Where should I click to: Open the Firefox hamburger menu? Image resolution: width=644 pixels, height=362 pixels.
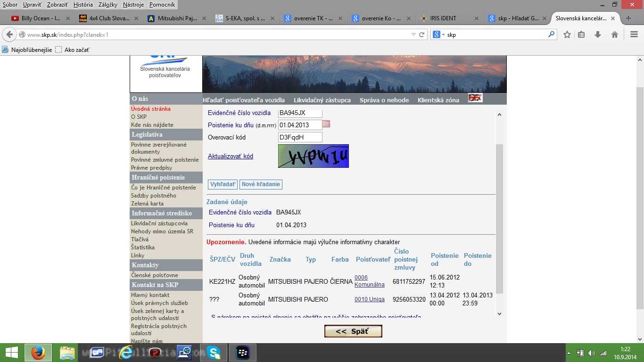[x=634, y=34]
